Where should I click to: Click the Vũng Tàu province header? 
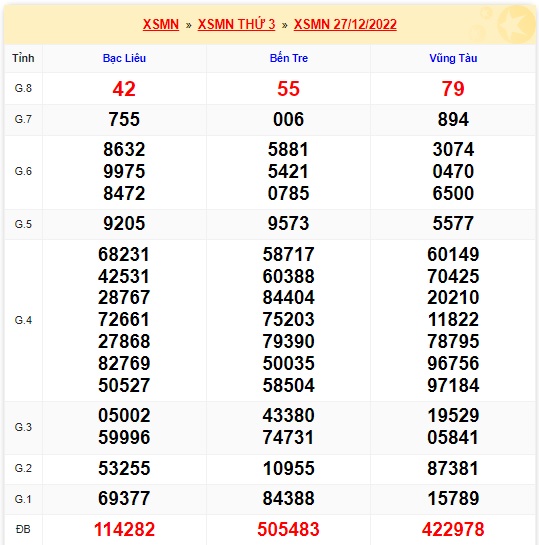[x=453, y=58]
